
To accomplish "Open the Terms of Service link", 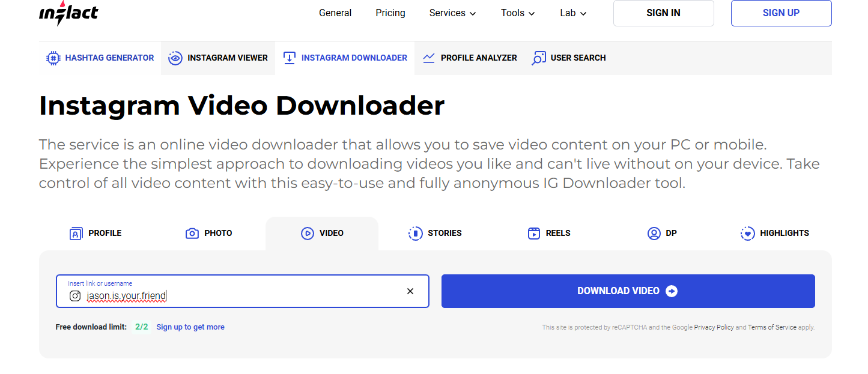I will (772, 328).
